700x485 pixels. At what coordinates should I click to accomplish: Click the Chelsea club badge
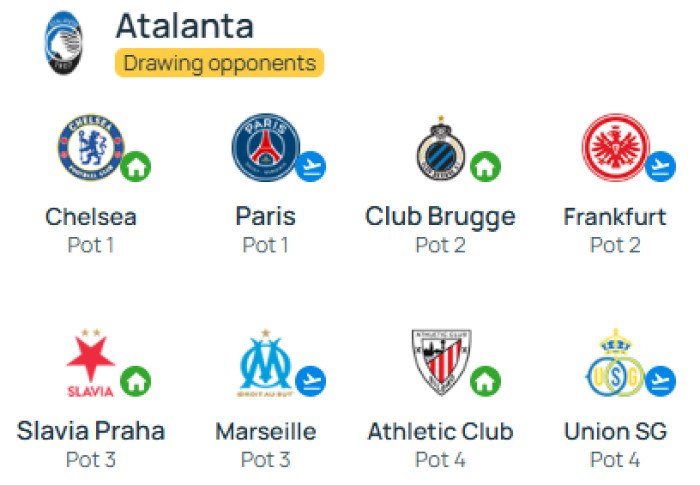tap(91, 147)
